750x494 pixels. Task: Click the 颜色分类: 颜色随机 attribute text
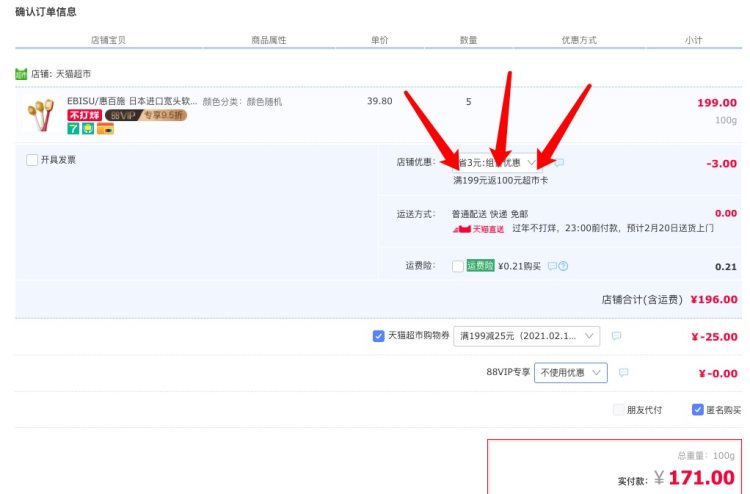tap(242, 102)
